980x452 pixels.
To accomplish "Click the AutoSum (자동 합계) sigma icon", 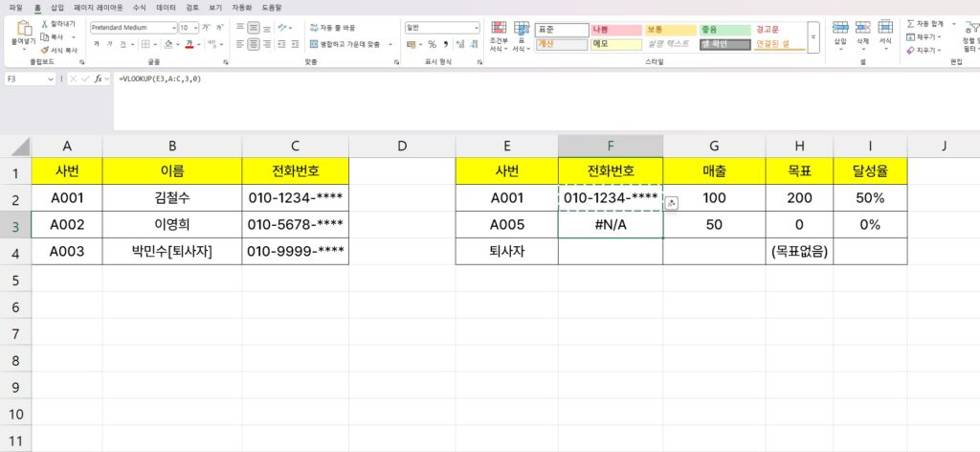I will [x=909, y=23].
